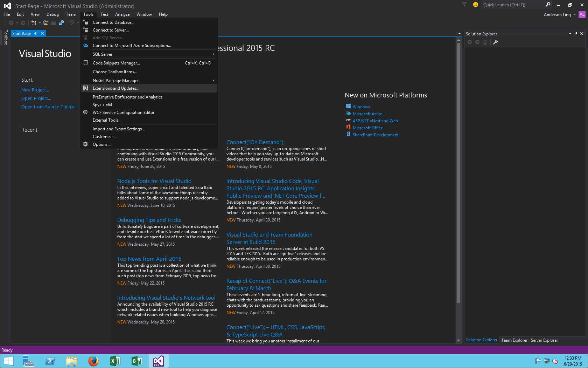Open the Toolbox side panel tab

pos(6,37)
